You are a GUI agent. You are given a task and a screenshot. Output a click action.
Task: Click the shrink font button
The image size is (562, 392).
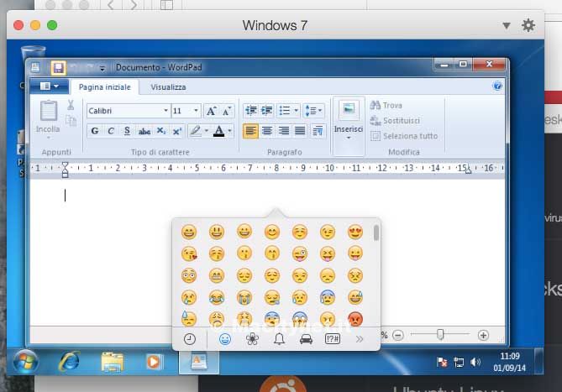(x=227, y=111)
